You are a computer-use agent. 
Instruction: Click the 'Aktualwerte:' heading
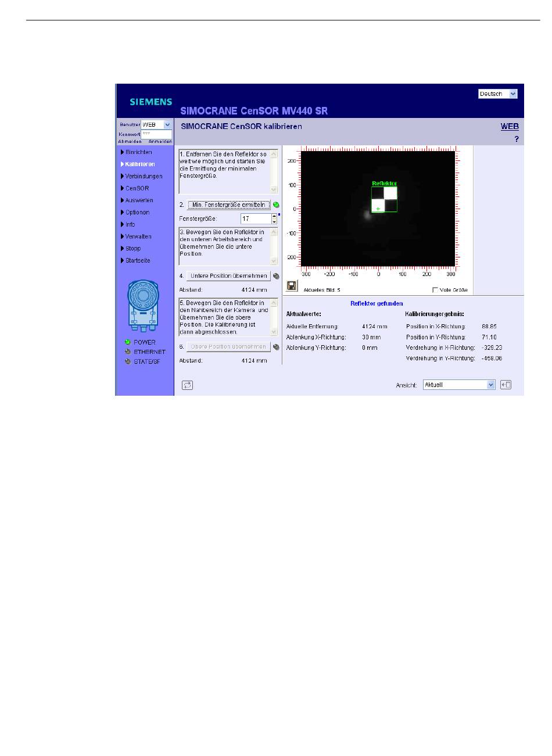point(304,314)
